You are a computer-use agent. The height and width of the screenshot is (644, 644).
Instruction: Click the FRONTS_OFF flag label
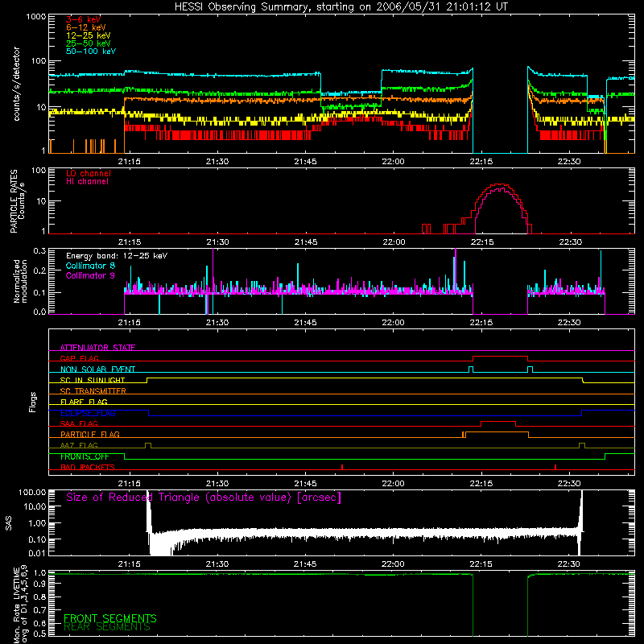tap(85, 456)
